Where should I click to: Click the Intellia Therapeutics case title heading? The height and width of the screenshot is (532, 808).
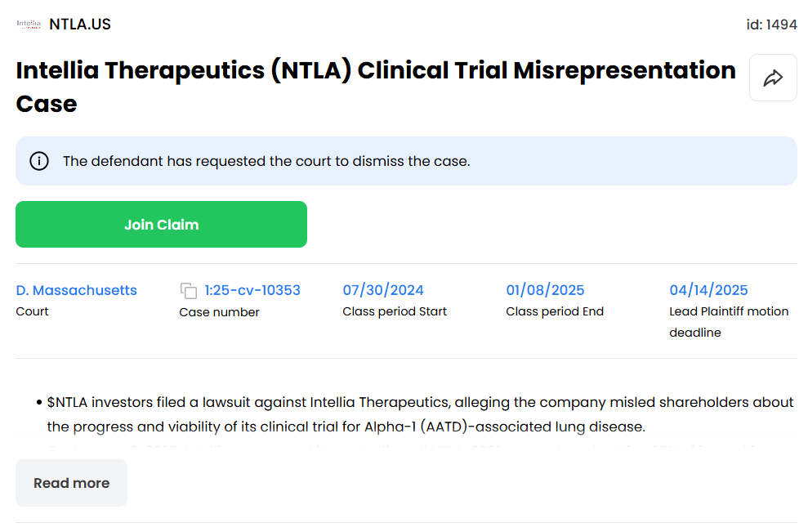376,87
